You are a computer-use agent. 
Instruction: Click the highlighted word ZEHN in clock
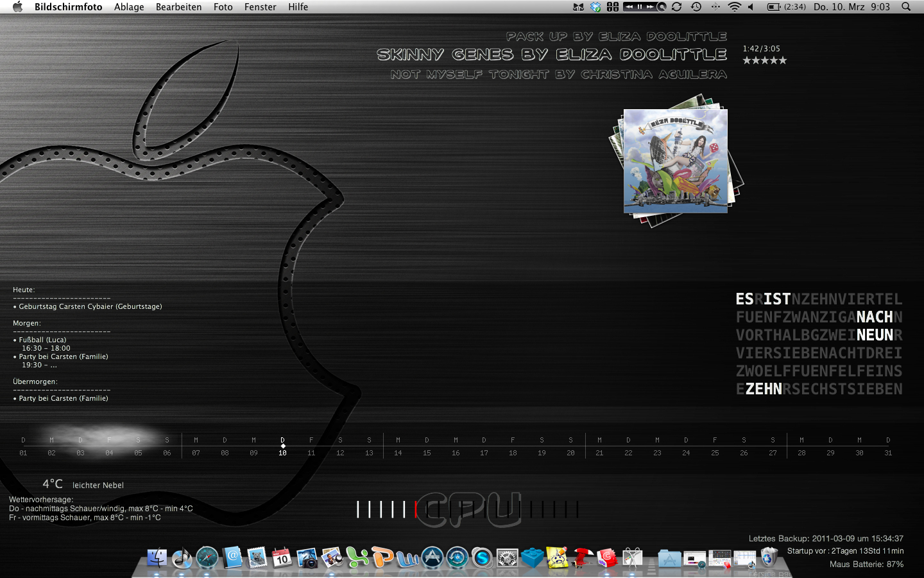pos(764,389)
